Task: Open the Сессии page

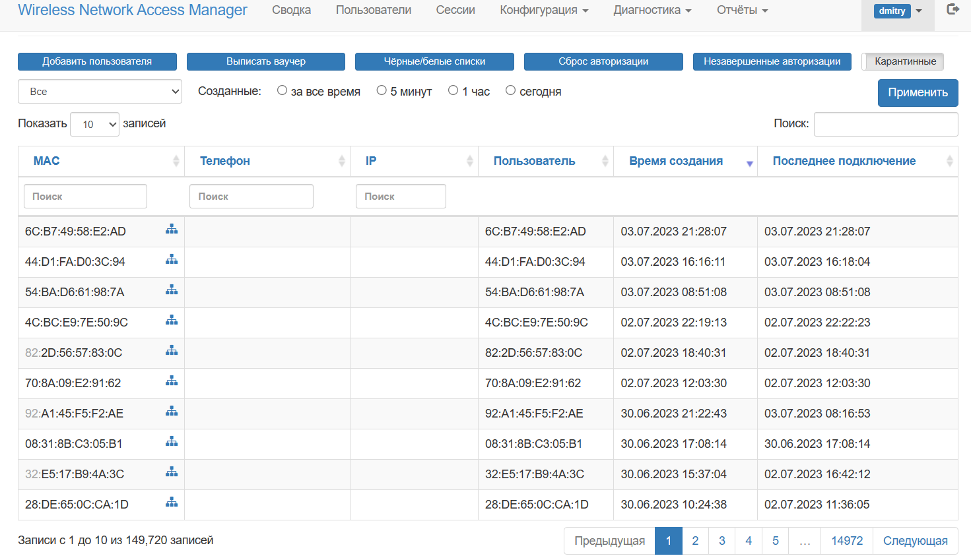Action: [x=455, y=11]
